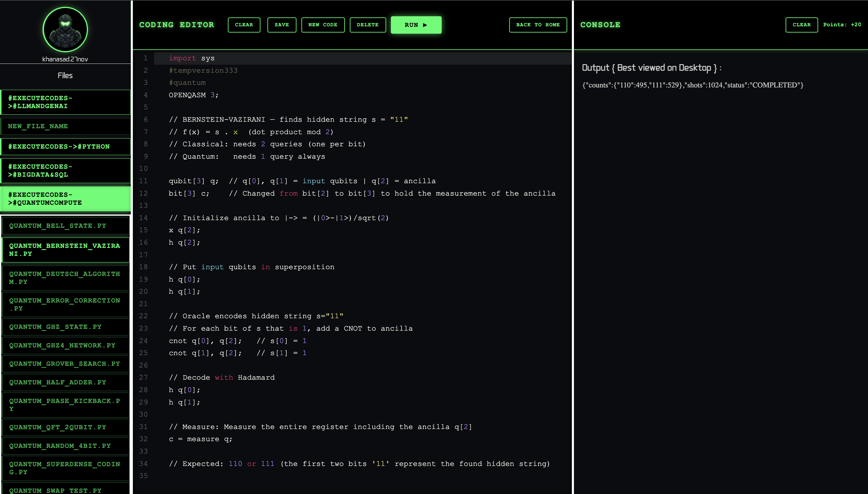Image resolution: width=868 pixels, height=494 pixels.
Task: Open QUANTUM_ERROR_CORRECTION.PY file
Action: pos(66,304)
